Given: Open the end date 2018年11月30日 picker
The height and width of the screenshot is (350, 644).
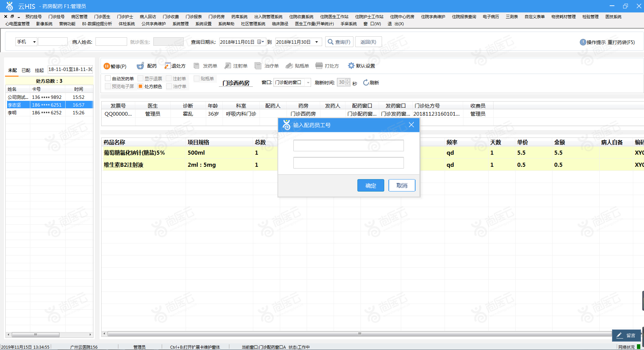Looking at the screenshot, I should (x=316, y=42).
